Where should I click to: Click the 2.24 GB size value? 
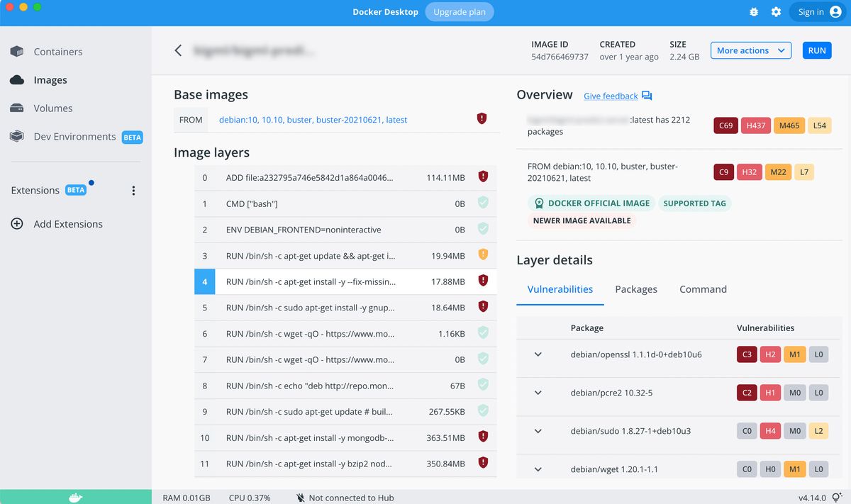(684, 57)
